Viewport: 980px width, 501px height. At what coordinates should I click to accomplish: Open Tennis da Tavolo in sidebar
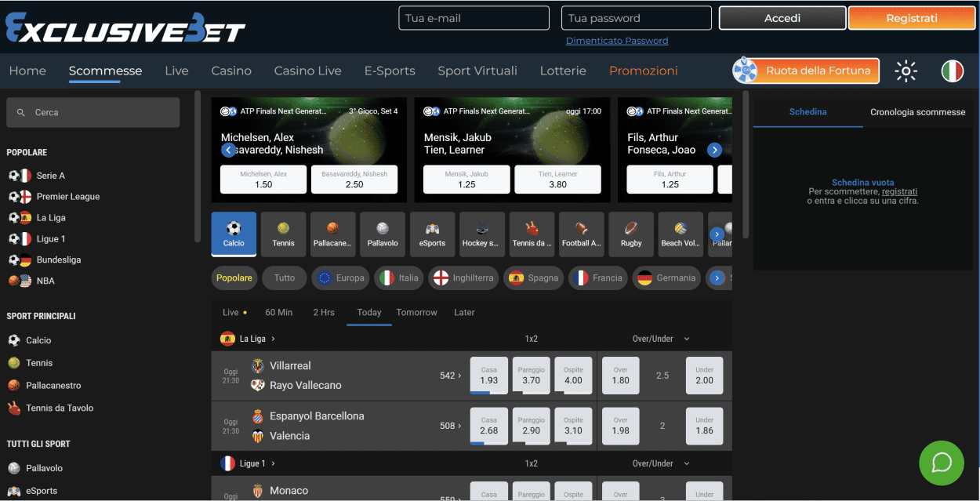60,408
